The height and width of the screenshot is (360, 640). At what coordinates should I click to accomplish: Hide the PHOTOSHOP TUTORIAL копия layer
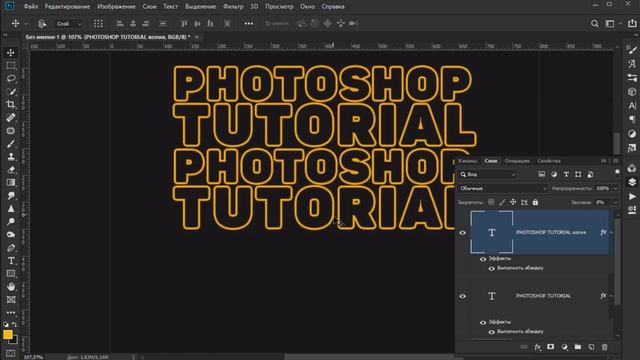pos(462,233)
